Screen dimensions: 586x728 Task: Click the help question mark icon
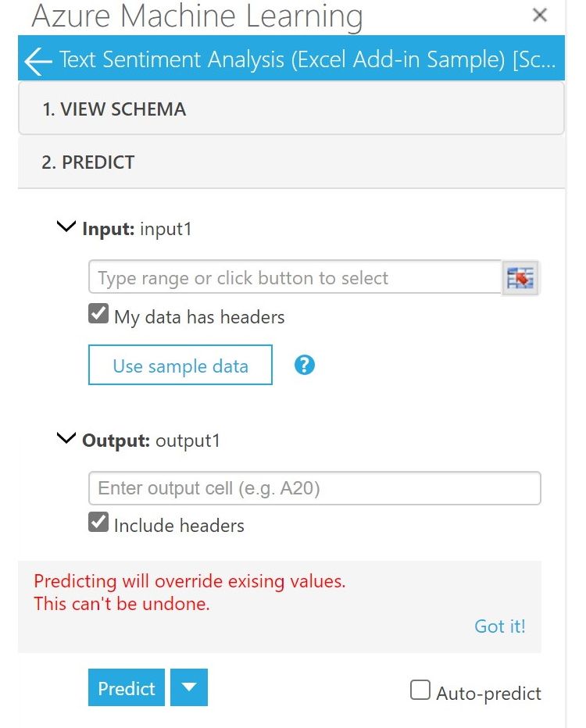tap(305, 365)
